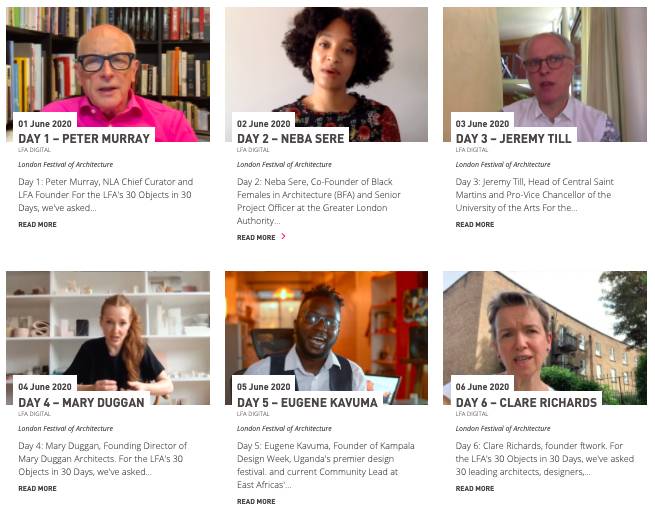This screenshot has width=655, height=511.
Task: Click the "Day 2 – Neba Sere" heading
Action: 291,139
